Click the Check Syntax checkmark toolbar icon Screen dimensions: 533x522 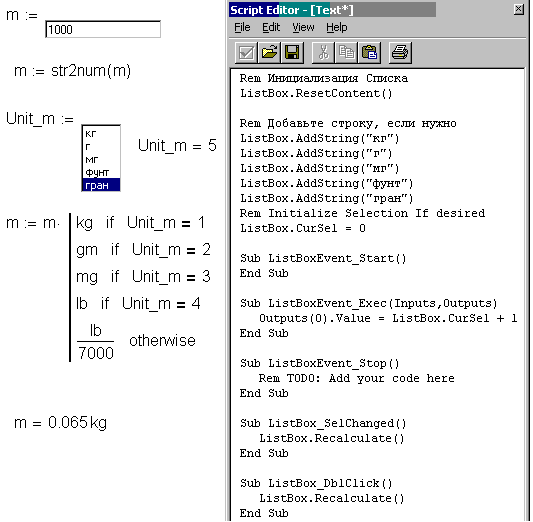coord(246,53)
